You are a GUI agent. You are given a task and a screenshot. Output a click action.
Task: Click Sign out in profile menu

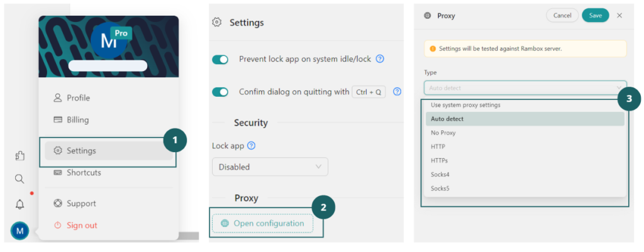(x=81, y=225)
